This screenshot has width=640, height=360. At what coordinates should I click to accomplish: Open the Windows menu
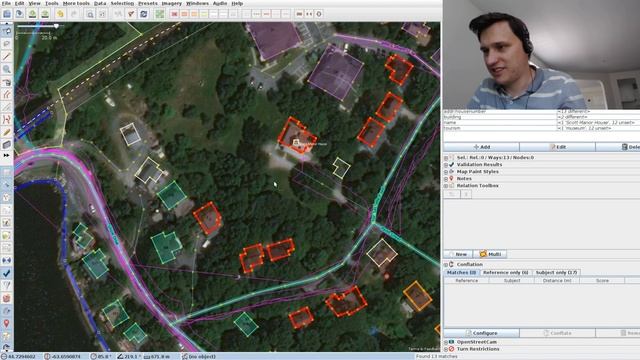tap(197, 3)
